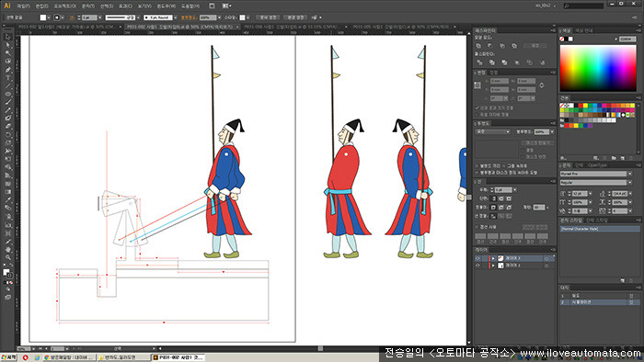Click the Unite shape mode in Pathfinder

click(x=478, y=46)
